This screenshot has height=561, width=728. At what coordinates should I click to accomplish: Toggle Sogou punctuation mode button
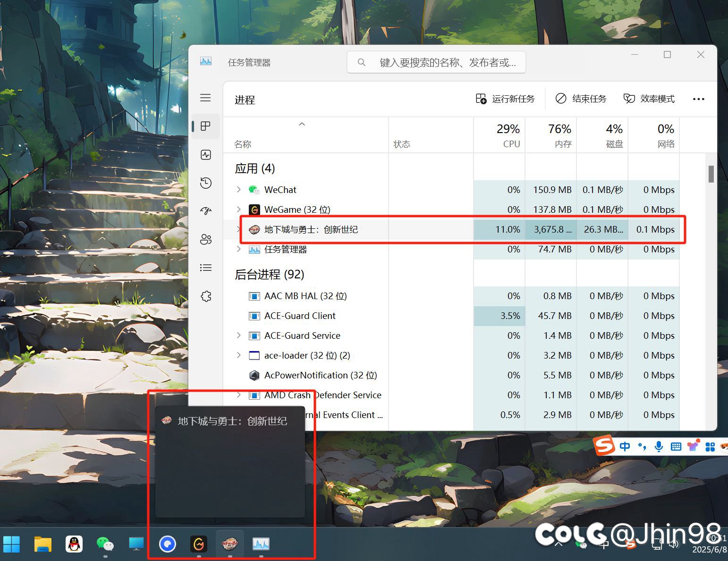pos(642,446)
